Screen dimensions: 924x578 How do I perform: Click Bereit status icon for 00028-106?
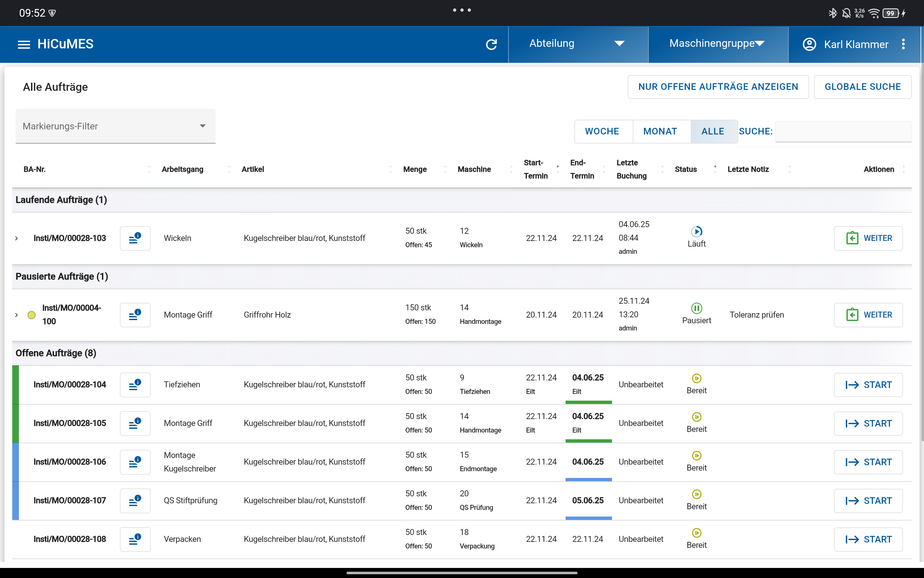pyautogui.click(x=696, y=455)
